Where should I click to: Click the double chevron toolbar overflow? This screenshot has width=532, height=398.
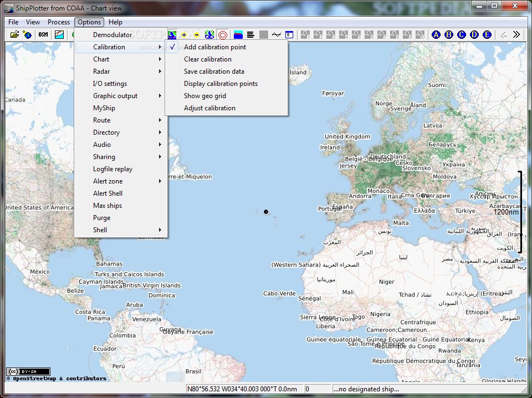tap(516, 34)
